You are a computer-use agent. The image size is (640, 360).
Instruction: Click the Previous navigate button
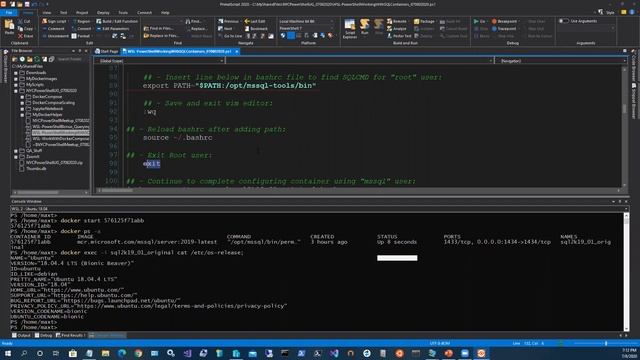point(228,21)
